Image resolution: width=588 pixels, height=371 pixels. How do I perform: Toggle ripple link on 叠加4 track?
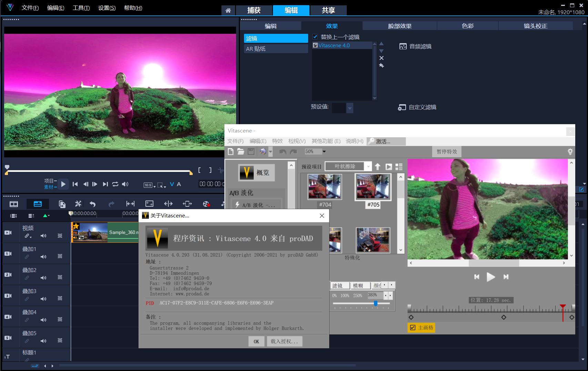pyautogui.click(x=27, y=320)
